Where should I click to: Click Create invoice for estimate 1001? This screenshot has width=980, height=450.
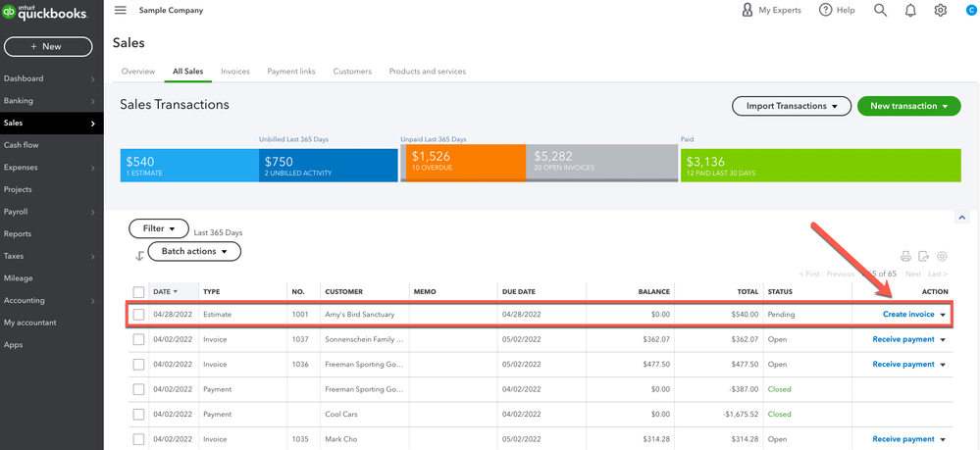click(908, 315)
